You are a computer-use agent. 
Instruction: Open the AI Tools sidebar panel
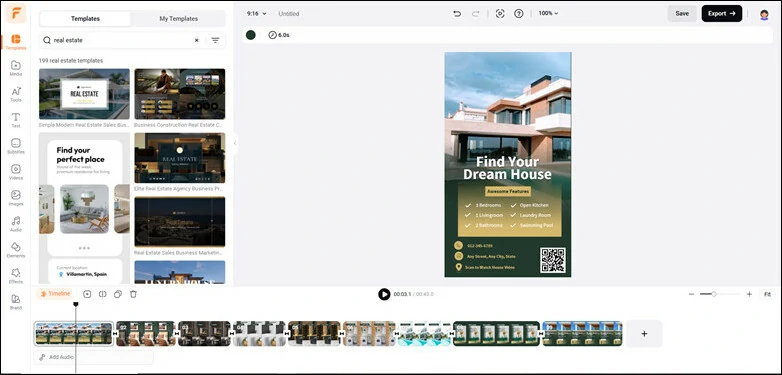(x=16, y=94)
